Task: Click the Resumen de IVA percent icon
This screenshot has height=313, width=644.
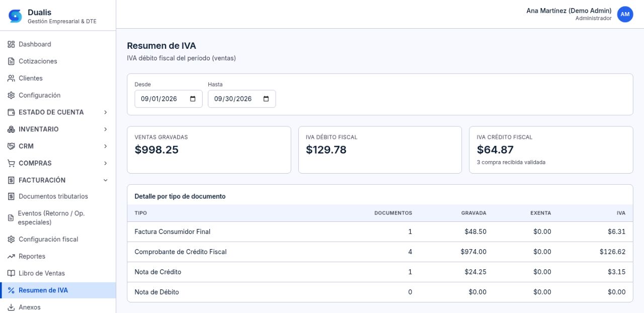Action: pyautogui.click(x=11, y=290)
